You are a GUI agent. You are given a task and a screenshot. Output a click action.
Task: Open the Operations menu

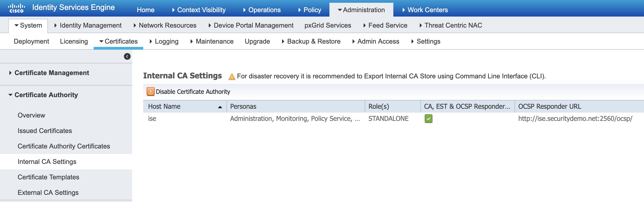(x=262, y=10)
